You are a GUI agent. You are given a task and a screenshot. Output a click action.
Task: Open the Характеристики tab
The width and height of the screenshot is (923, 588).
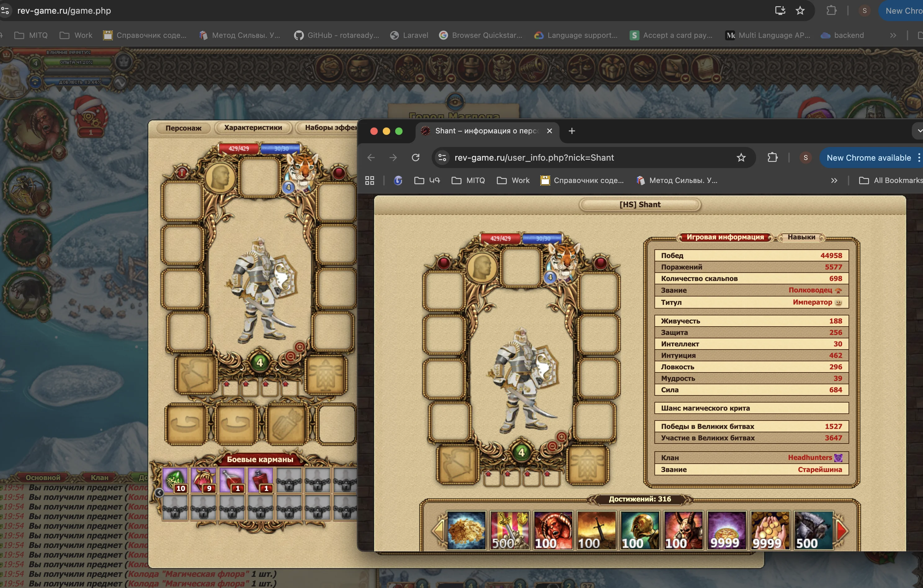(x=253, y=128)
